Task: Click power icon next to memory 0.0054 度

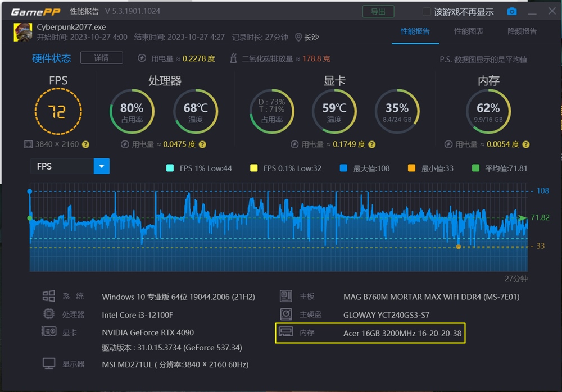Action: pyautogui.click(x=448, y=144)
